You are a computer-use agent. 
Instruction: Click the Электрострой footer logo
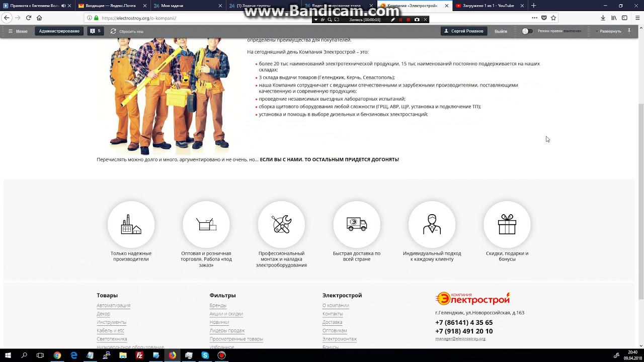point(473,299)
